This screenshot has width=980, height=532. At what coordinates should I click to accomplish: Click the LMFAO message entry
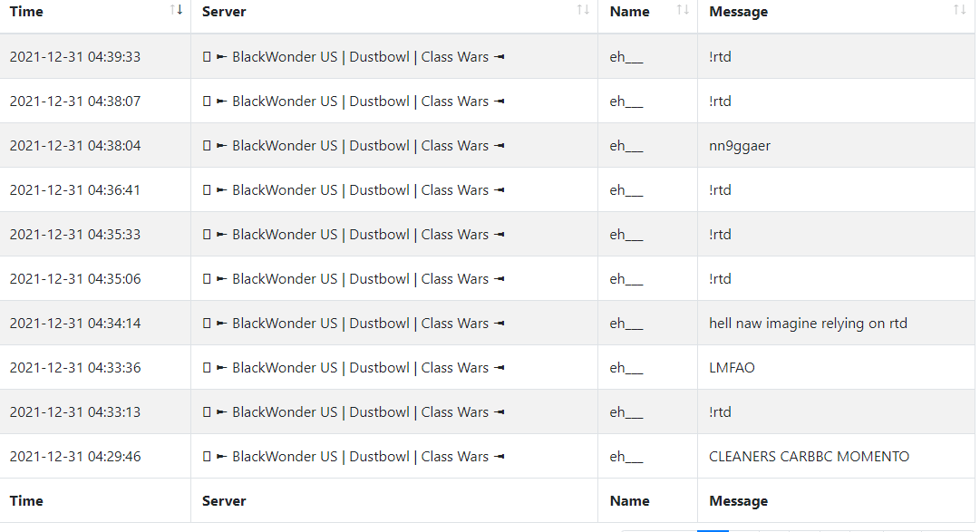point(732,368)
